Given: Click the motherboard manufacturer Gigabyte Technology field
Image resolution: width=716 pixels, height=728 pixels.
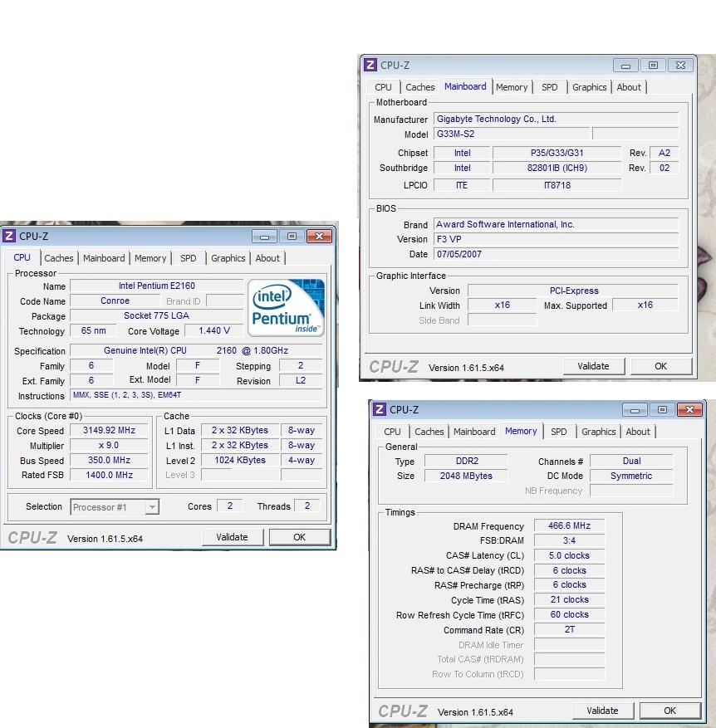Looking at the screenshot, I should pyautogui.click(x=557, y=119).
